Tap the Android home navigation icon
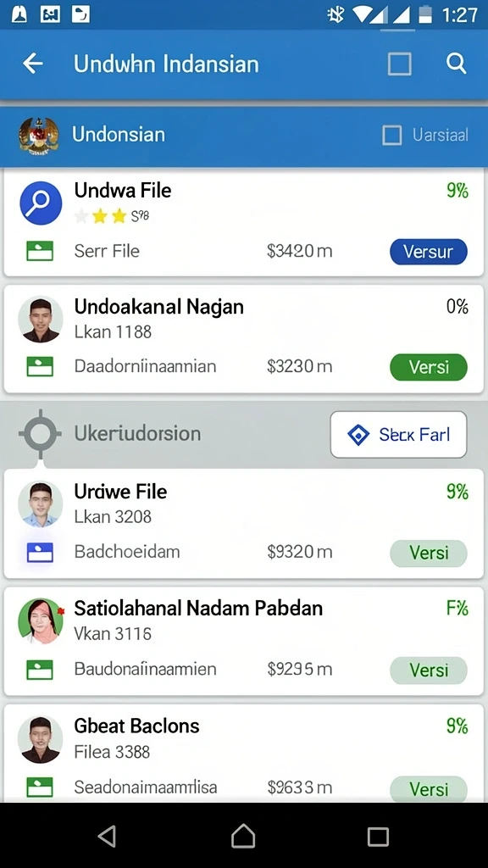Viewport: 488px width, 868px height. click(243, 836)
